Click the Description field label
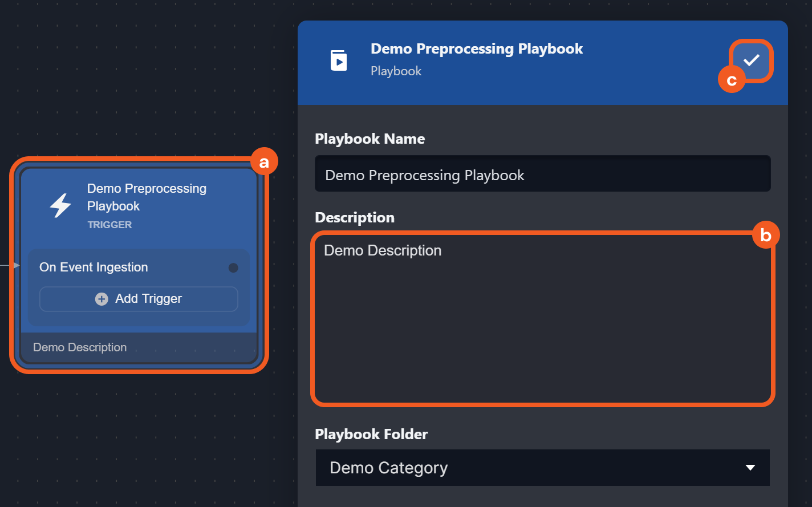The height and width of the screenshot is (507, 812). tap(355, 217)
